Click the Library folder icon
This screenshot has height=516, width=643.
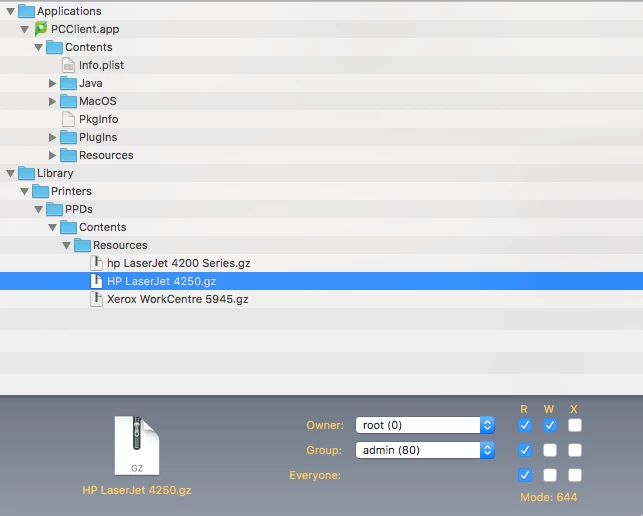pyautogui.click(x=26, y=174)
